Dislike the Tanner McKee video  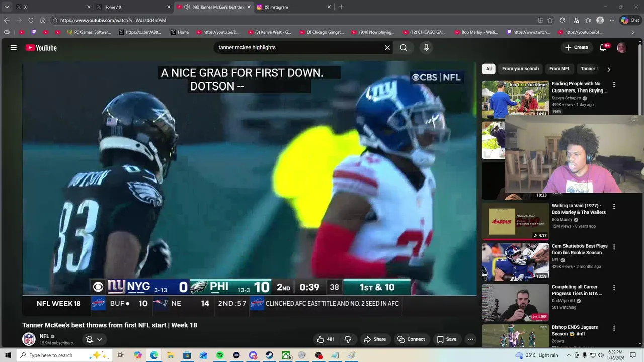348,339
